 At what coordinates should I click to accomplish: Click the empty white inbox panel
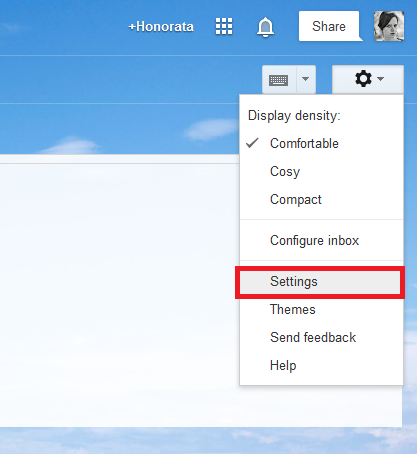point(119,293)
